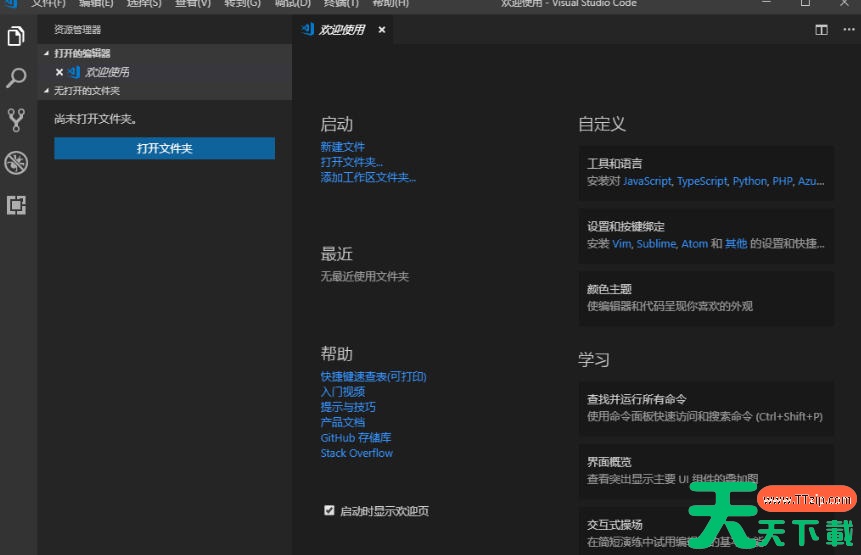Open the editor more actions ellipsis
This screenshot has height=555, width=861.
point(848,30)
